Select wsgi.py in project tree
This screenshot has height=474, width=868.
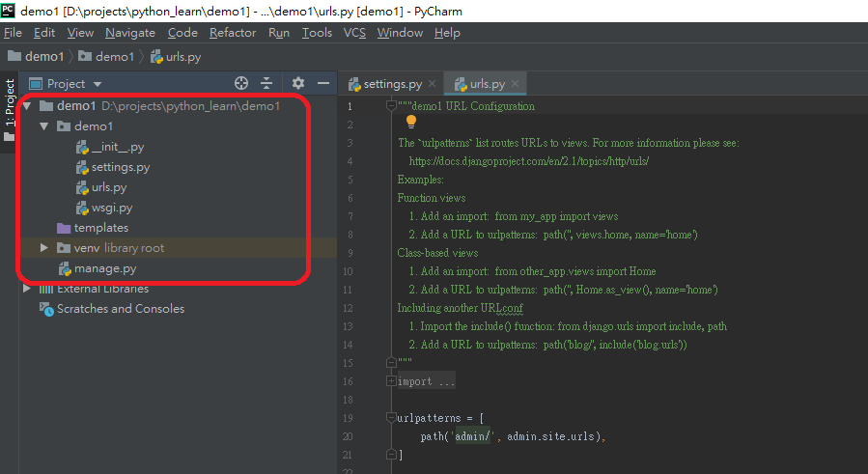tap(112, 209)
